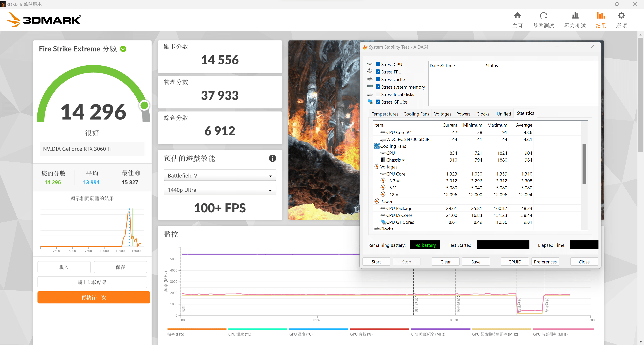The height and width of the screenshot is (345, 644).
Task: Click the info icon beside 最佳 score
Action: (x=138, y=173)
